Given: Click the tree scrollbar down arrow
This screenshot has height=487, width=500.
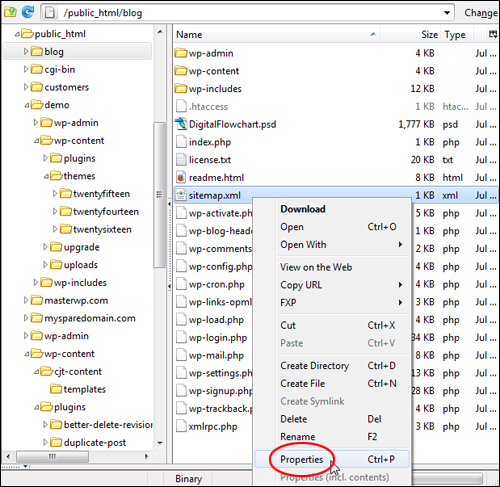Looking at the screenshot, I should click(160, 443).
